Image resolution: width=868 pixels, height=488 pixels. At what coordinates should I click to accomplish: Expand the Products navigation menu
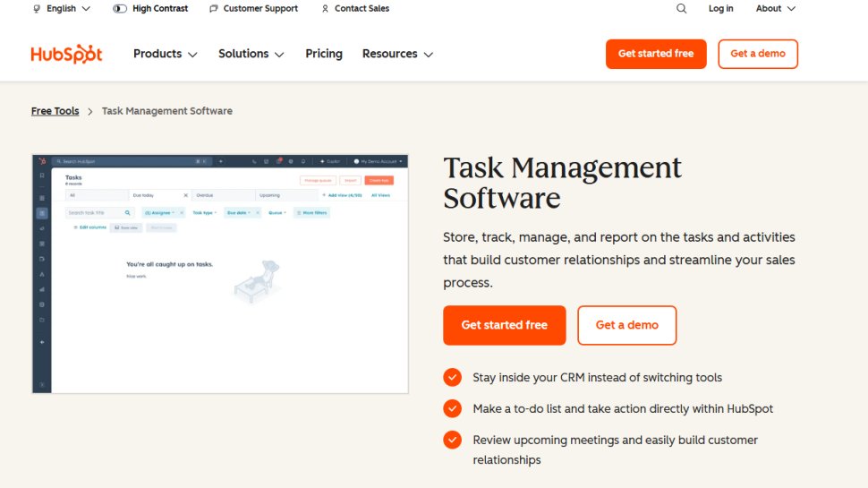pos(165,54)
